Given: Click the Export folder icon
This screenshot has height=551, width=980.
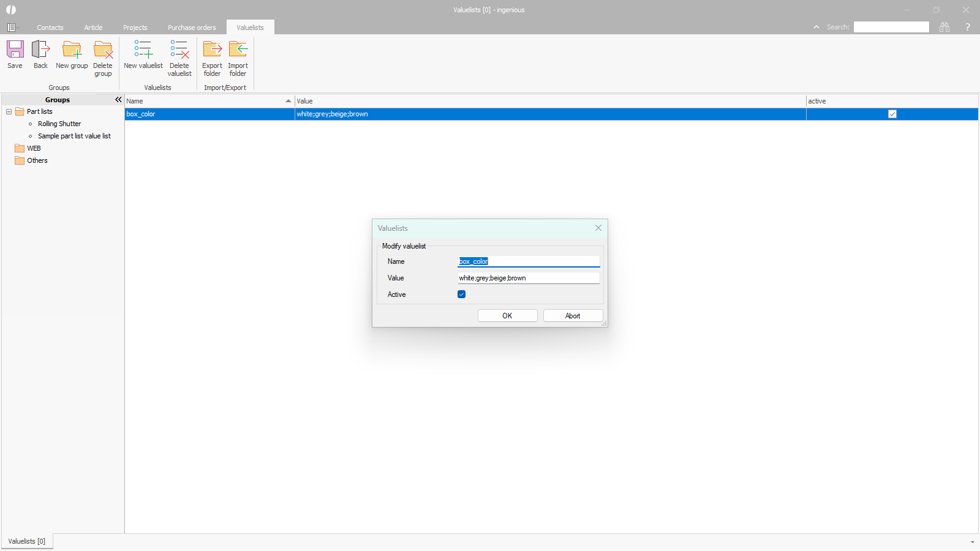Looking at the screenshot, I should click(x=212, y=50).
